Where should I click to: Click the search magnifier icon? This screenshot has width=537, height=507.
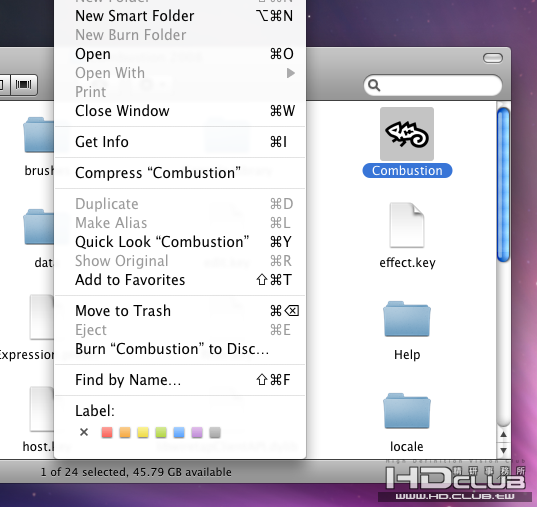374,85
